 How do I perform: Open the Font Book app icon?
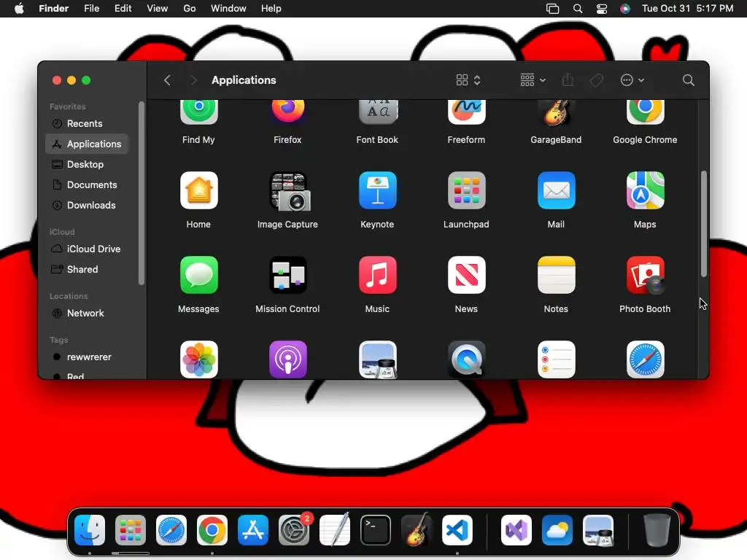click(x=377, y=112)
